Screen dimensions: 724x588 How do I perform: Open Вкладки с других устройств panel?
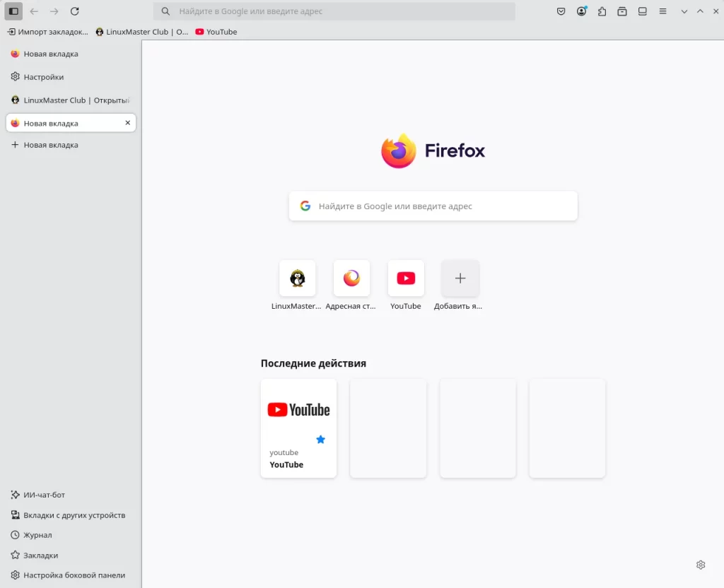tap(68, 515)
